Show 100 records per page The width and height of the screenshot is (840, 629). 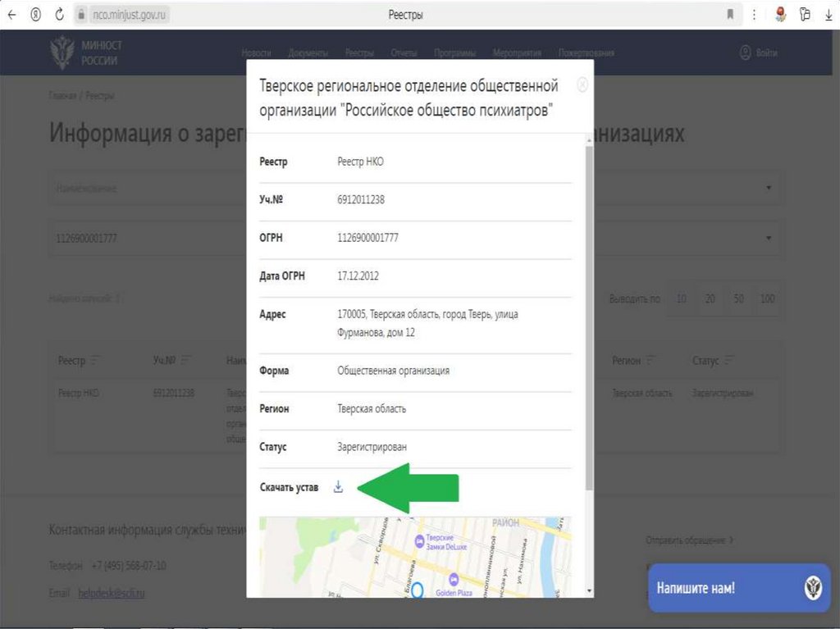pyautogui.click(x=768, y=299)
